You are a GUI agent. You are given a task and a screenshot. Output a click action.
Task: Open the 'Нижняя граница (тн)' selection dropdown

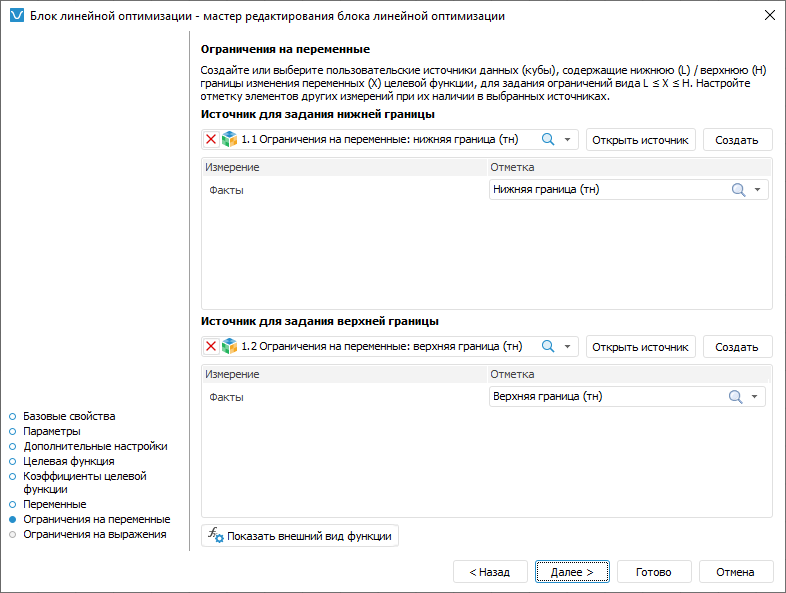click(x=757, y=190)
